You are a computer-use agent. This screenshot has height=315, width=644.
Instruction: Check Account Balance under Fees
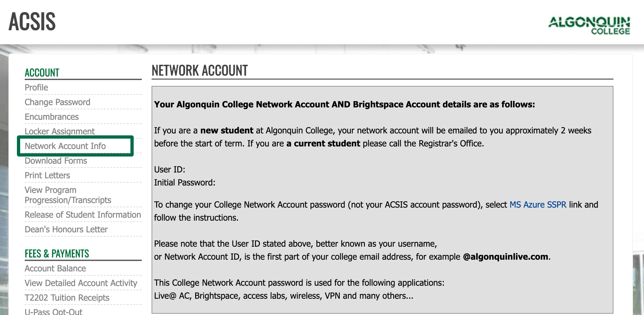55,268
